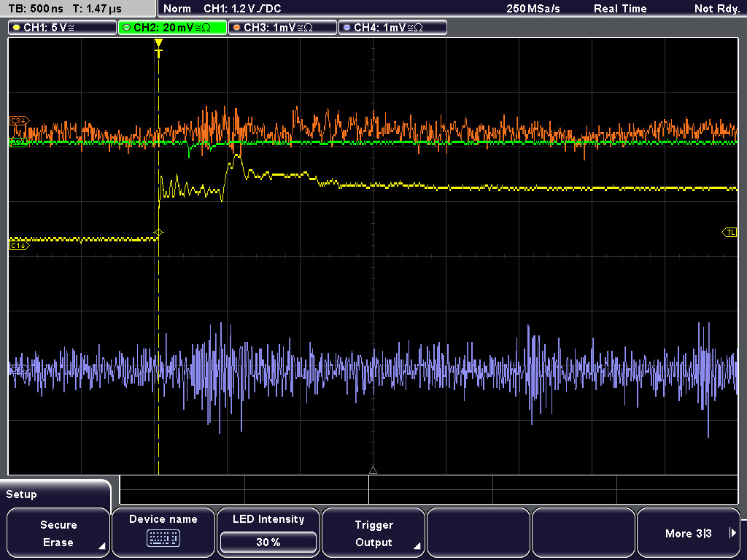Click the Real Time acquisition label

[x=620, y=9]
